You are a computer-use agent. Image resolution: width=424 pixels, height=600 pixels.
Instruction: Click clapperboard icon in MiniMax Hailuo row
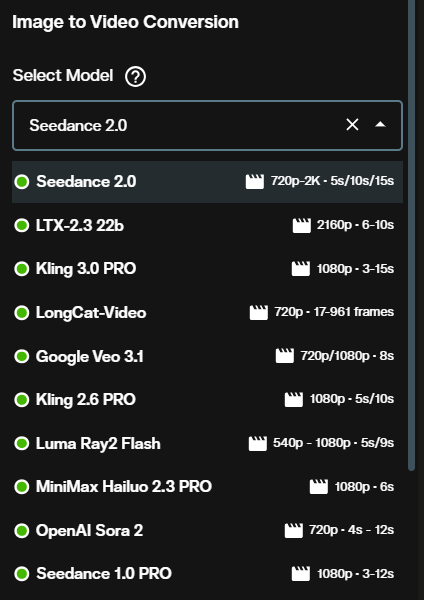319,487
